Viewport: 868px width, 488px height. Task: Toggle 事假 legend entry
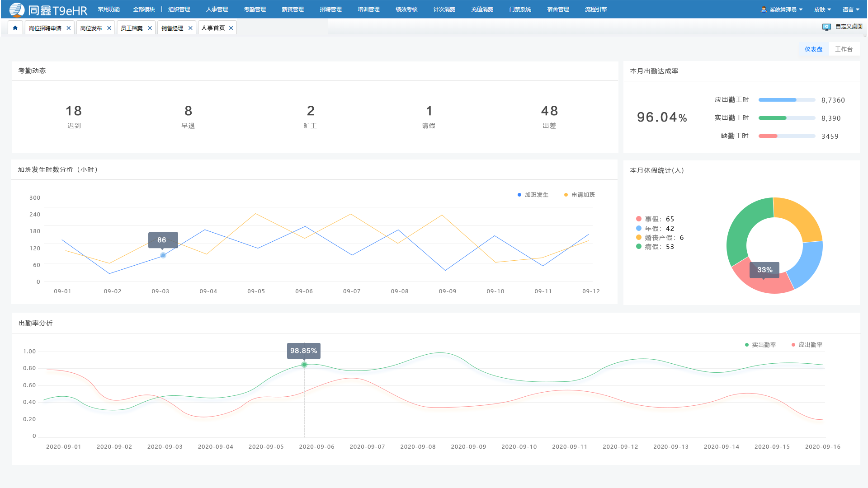pos(655,219)
